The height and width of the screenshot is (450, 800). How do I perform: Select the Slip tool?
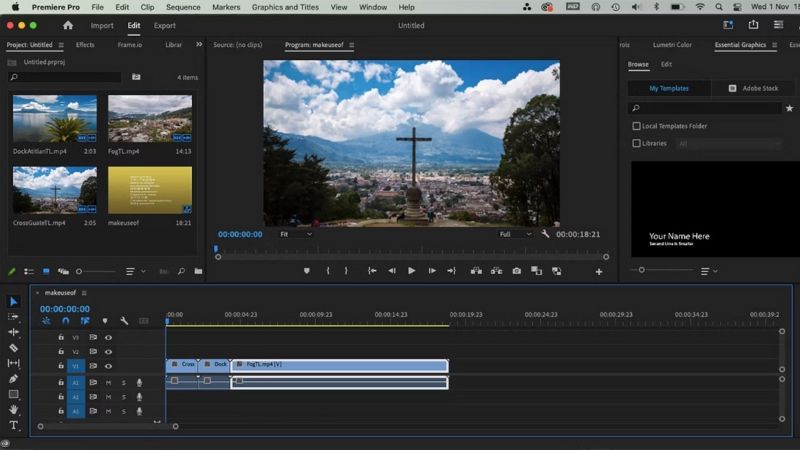click(14, 363)
